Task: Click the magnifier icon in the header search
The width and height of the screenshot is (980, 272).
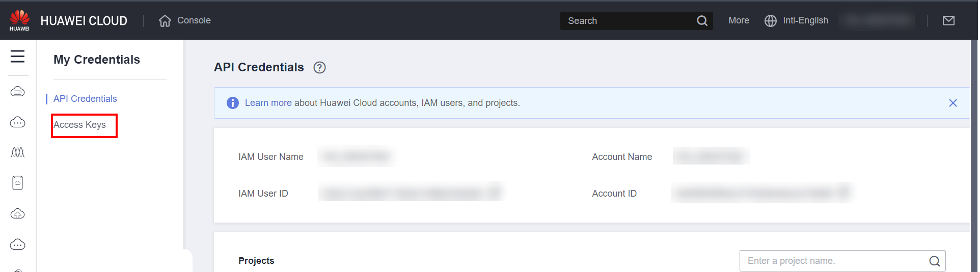Action: [x=702, y=21]
